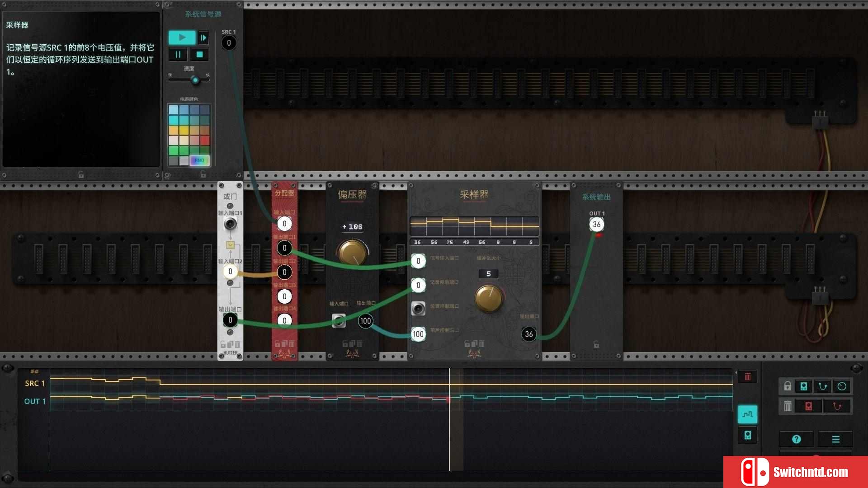Click the red trash icon beside the waveform
Screen dimensions: 868x488
[748, 377]
